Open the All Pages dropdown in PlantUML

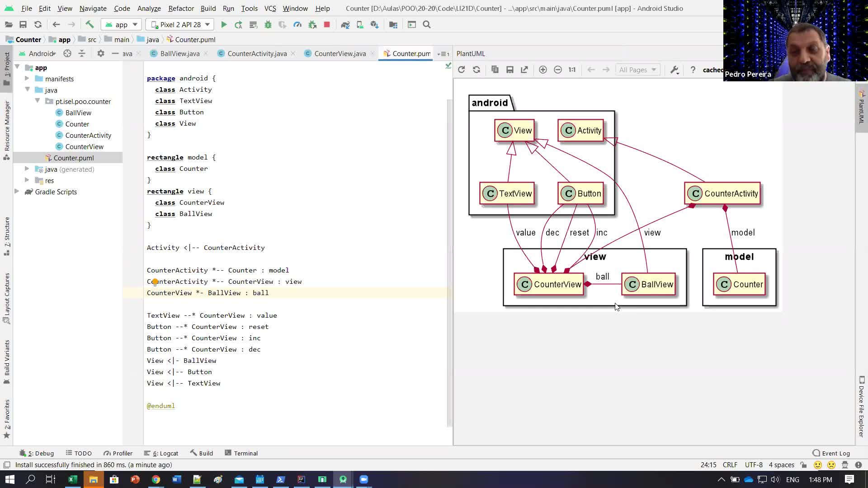click(638, 70)
